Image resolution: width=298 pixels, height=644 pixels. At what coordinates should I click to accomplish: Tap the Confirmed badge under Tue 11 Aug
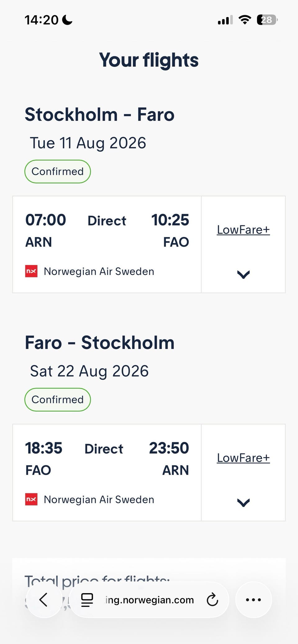(58, 171)
